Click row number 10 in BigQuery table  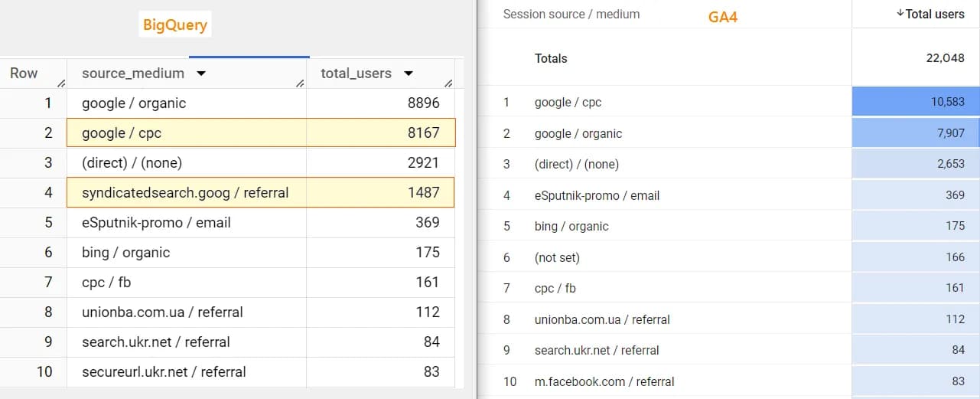coord(44,372)
